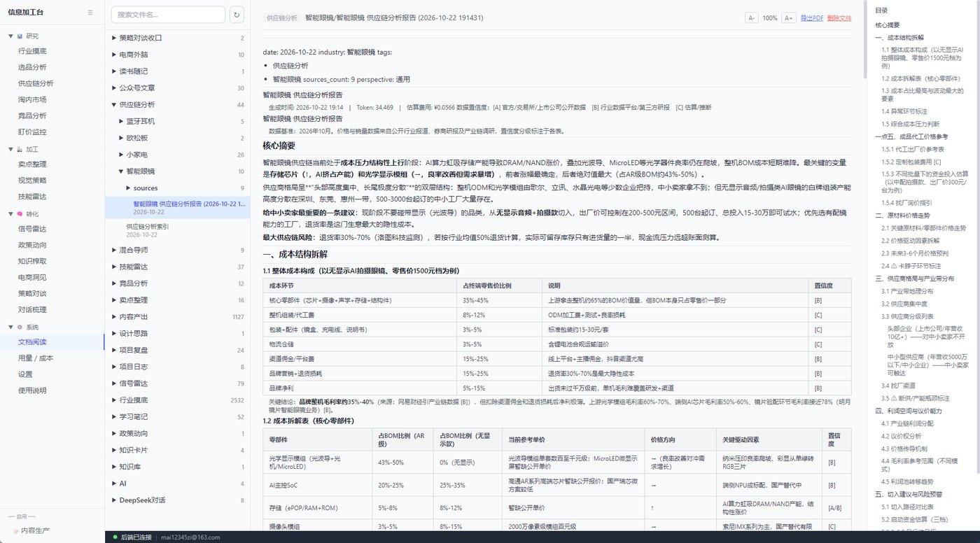Screen dimensions: 980x543
Task: Collapse the 研究 sidebar section
Action: (x=10, y=36)
